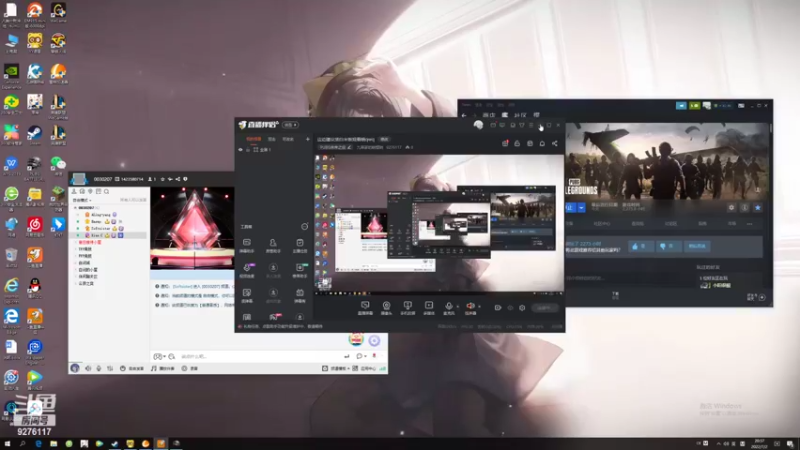The image size is (800, 450).
Task: Expand the red-text sub-channel in the tree
Action: coord(76,242)
